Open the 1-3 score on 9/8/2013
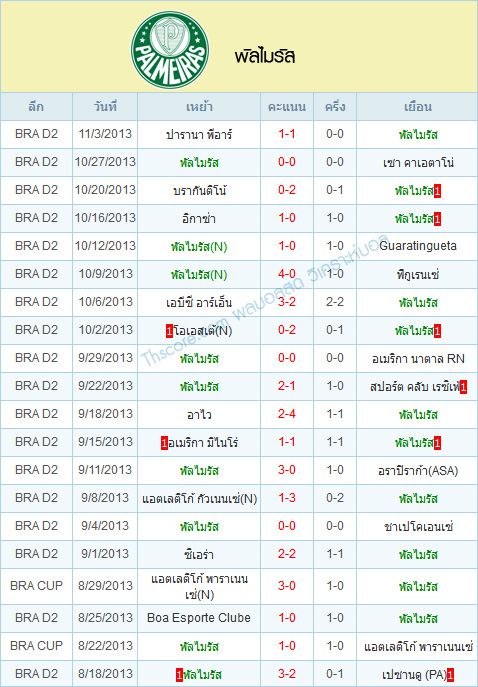The height and width of the screenshot is (687, 478). point(287,499)
